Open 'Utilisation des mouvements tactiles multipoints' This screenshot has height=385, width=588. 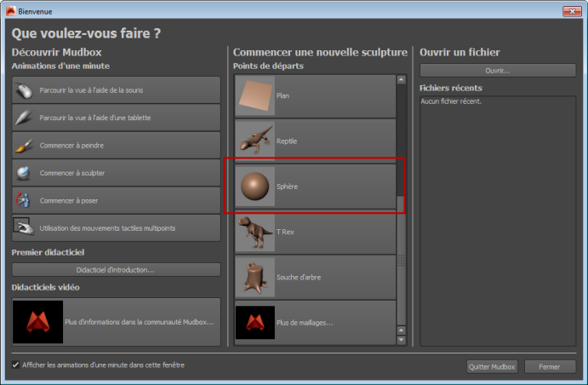tap(117, 227)
